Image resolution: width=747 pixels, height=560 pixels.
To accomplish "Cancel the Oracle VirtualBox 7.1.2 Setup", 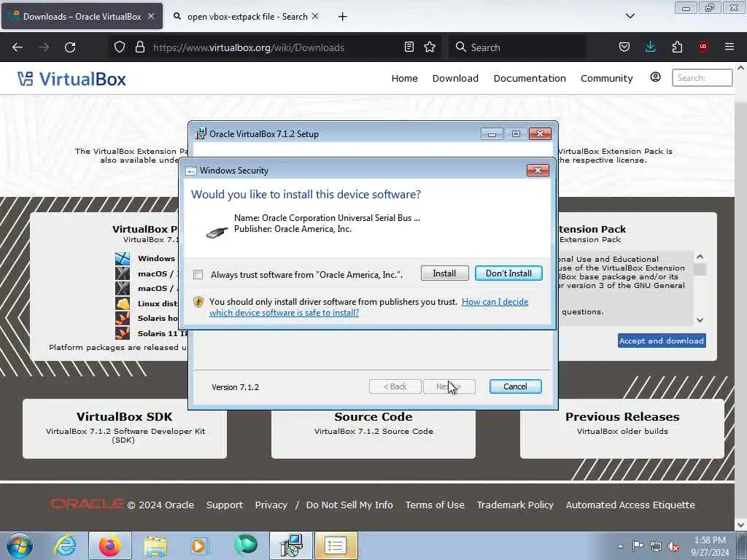I will pyautogui.click(x=515, y=386).
